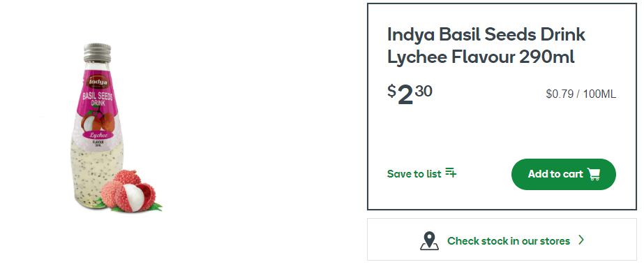Click the pink Lychee badge on the bottle
Screen dimensions: 644x267
pyautogui.click(x=98, y=135)
